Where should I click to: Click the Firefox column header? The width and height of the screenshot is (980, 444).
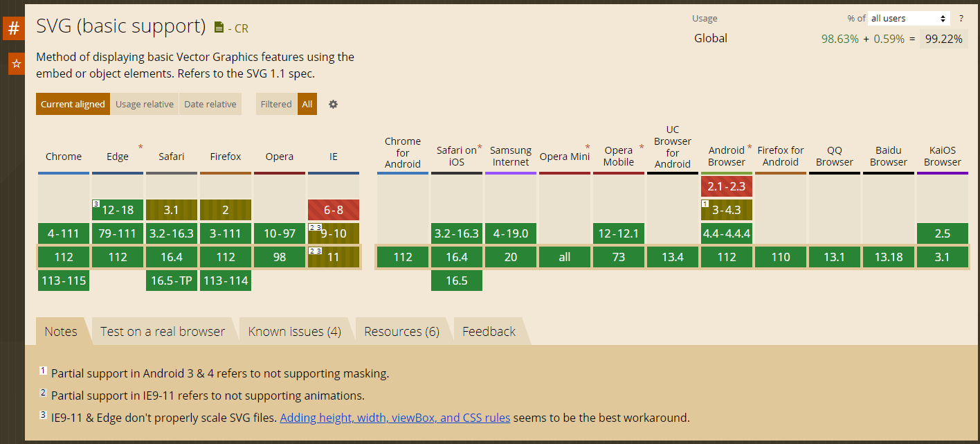(x=226, y=157)
